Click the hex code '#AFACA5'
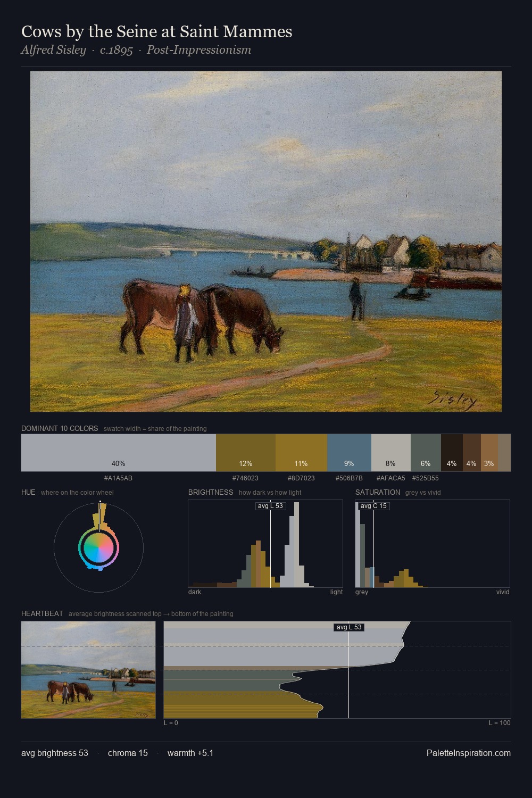The image size is (532, 798). [390, 478]
